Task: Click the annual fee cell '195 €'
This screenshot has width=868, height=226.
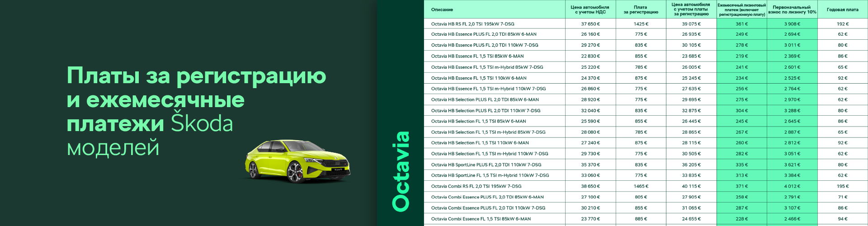Action: pos(843,186)
